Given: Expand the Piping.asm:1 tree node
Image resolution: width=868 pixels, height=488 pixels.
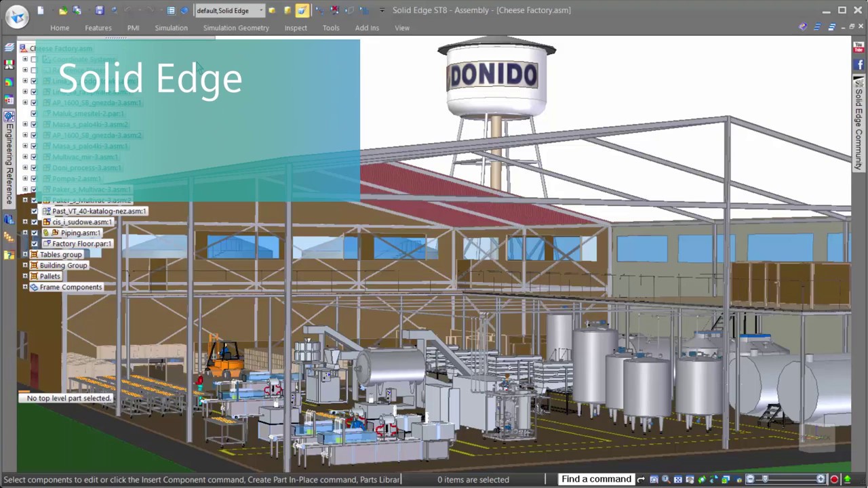Looking at the screenshot, I should pyautogui.click(x=25, y=232).
